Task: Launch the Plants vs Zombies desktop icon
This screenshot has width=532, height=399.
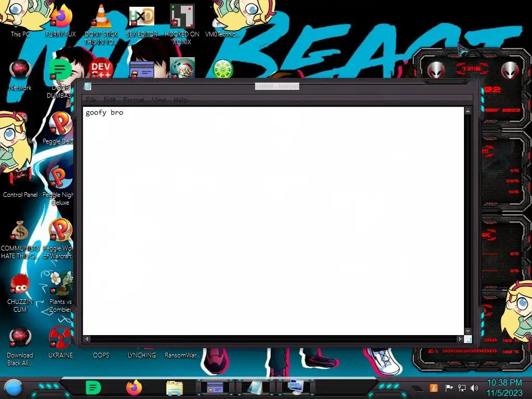Action: pos(61,284)
